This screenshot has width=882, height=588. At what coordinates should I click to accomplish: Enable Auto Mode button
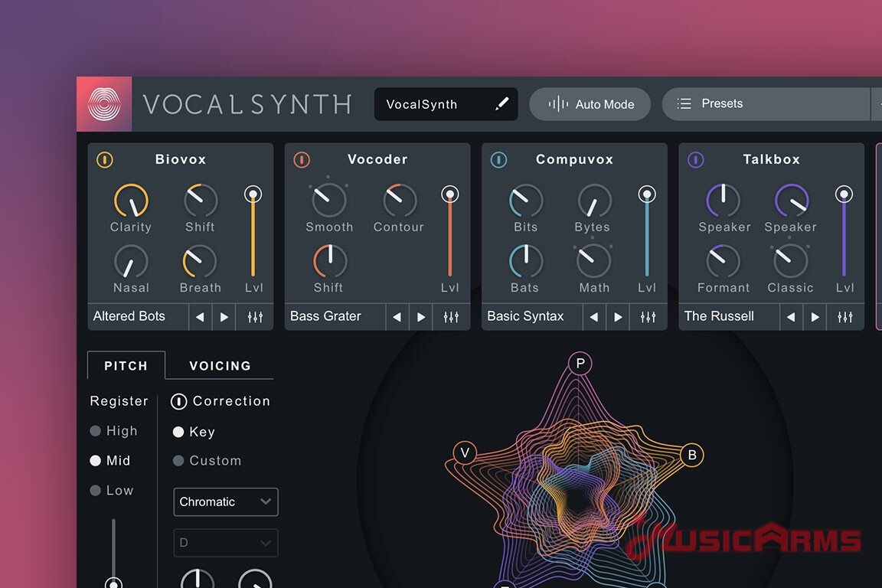point(590,104)
